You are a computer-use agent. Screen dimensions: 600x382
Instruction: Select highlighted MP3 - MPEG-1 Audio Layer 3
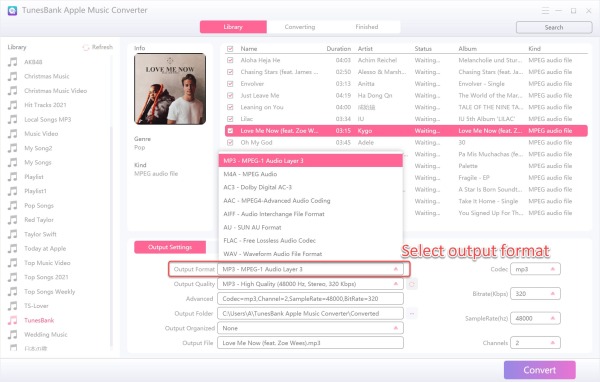(311, 161)
